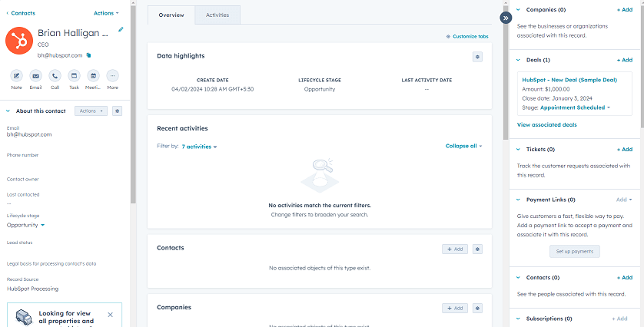
Task: Collapse the Payment Links (0) section
Action: point(518,200)
